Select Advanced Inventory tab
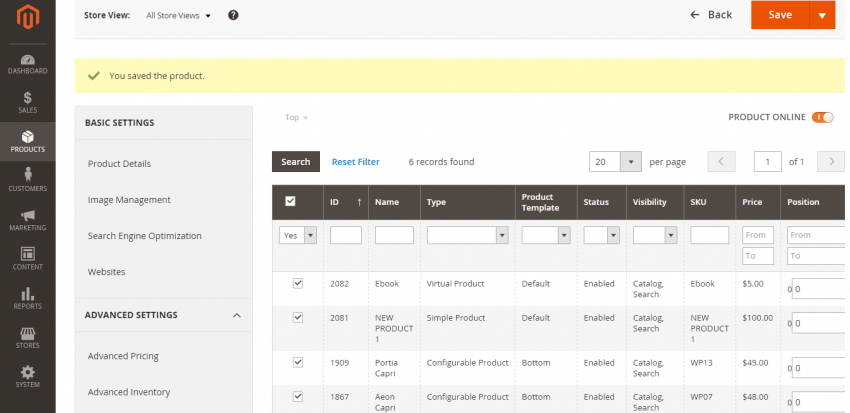 tap(129, 392)
